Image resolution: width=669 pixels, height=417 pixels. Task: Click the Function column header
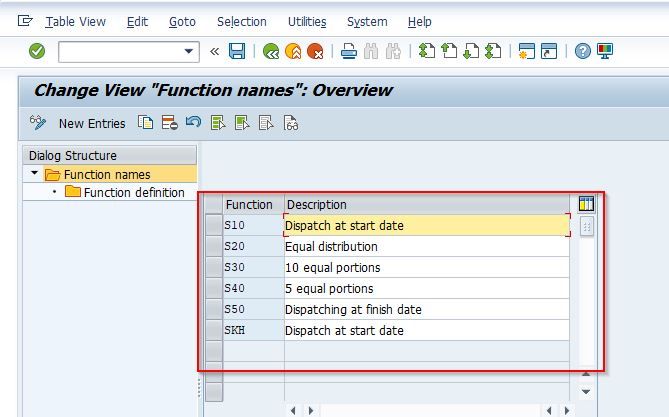(x=253, y=204)
